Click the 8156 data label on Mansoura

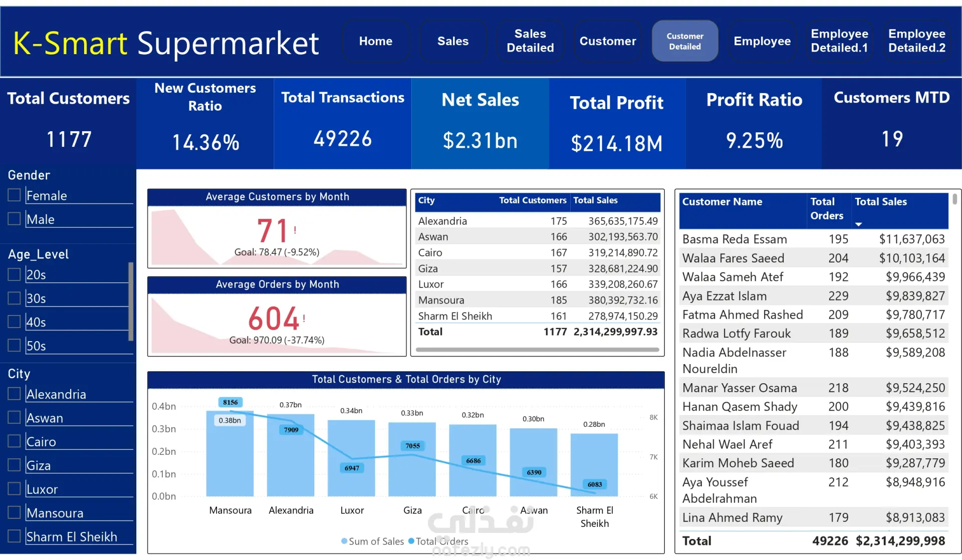coord(230,402)
